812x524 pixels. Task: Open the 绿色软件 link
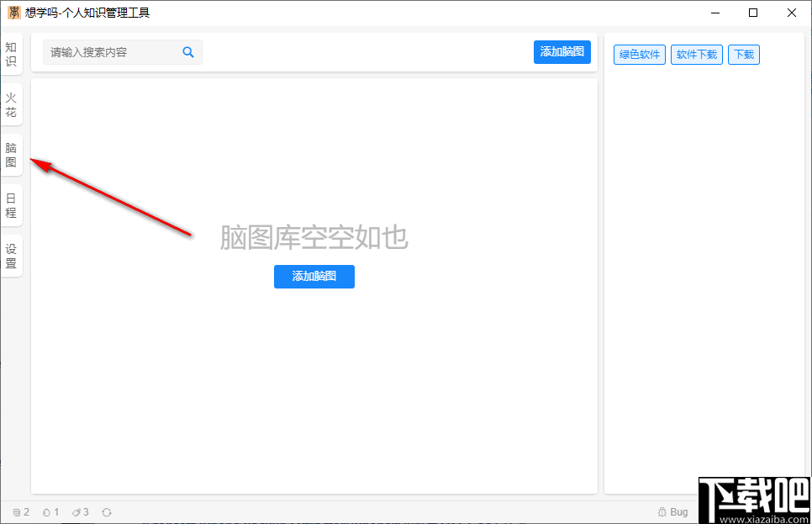[x=639, y=54]
